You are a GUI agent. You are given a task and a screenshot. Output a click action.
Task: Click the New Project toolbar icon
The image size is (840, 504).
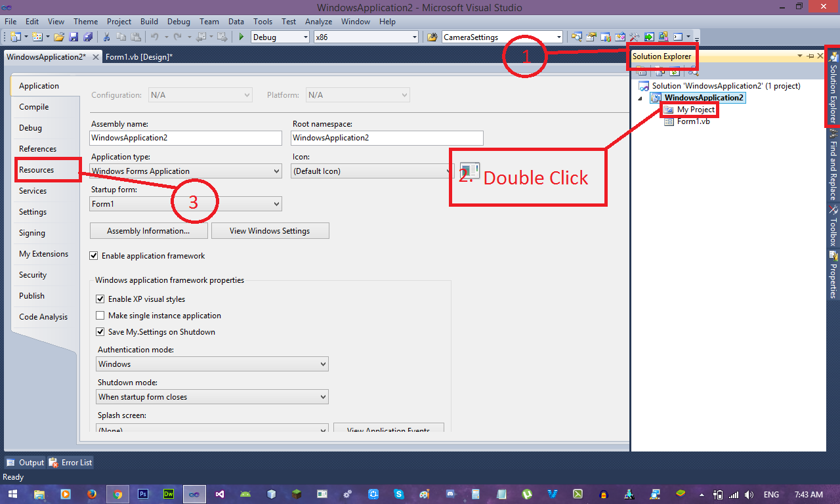(x=15, y=37)
